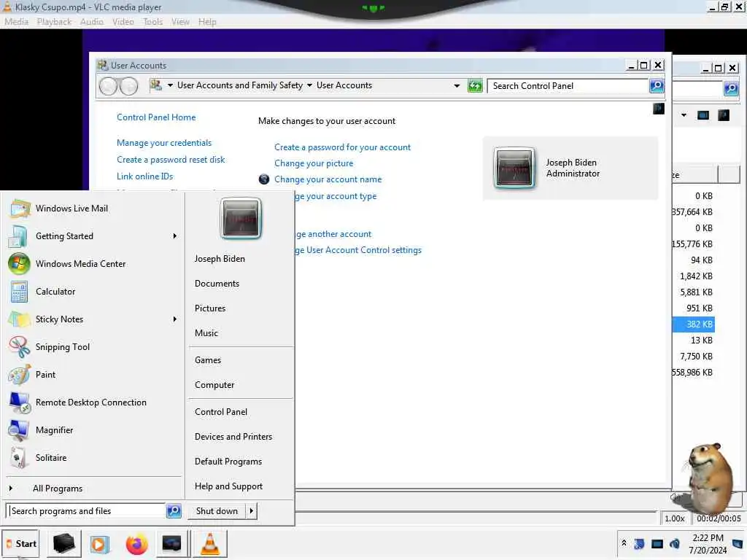This screenshot has width=747, height=560.
Task: Open Control Panel from Start menu
Action: pyautogui.click(x=220, y=412)
